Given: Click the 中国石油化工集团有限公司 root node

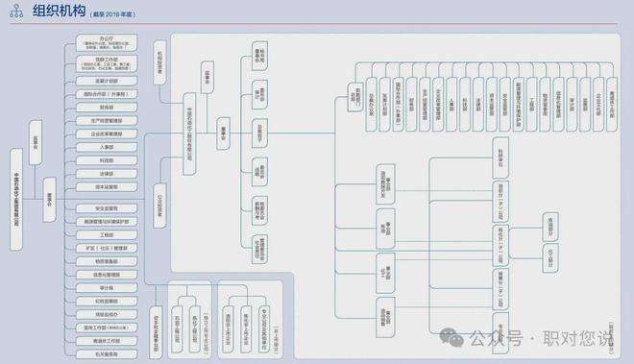Looking at the screenshot, I should click(x=16, y=200).
